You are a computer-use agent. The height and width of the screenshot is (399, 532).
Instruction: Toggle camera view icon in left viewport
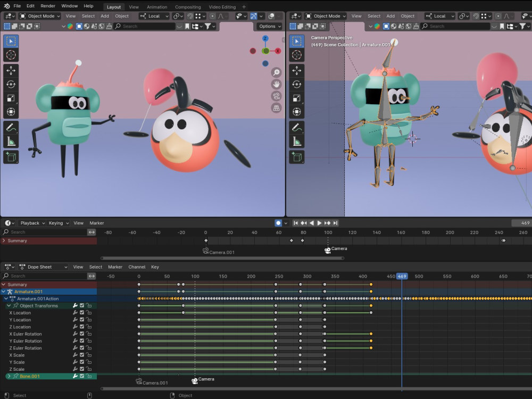point(277,96)
